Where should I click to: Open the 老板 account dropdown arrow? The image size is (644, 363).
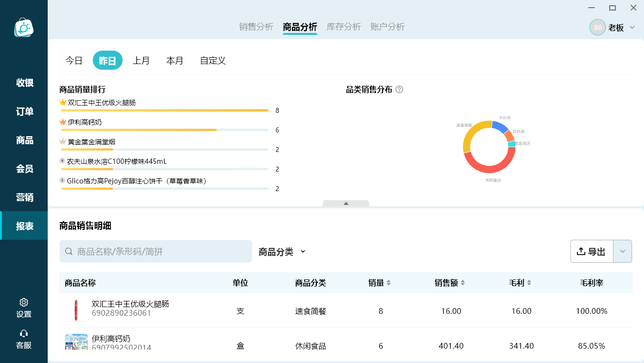click(632, 27)
